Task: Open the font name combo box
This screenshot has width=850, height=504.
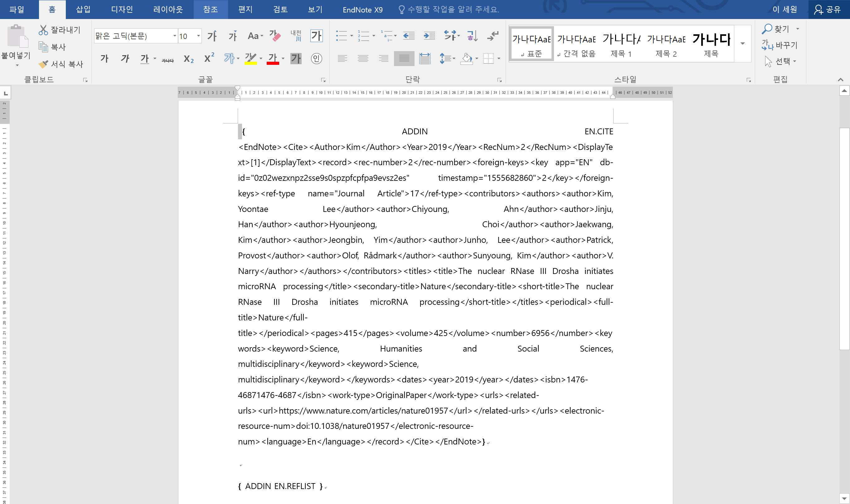Action: tap(136, 36)
